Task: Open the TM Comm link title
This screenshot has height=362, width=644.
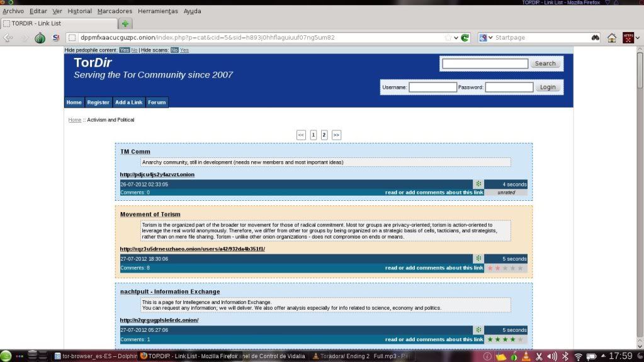Action: click(x=135, y=152)
